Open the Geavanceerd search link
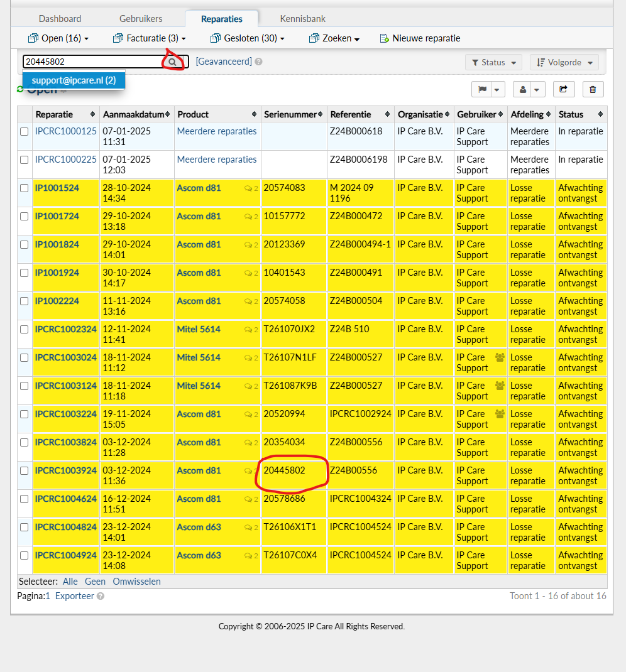Image resolution: width=626 pixels, height=672 pixels. 224,62
